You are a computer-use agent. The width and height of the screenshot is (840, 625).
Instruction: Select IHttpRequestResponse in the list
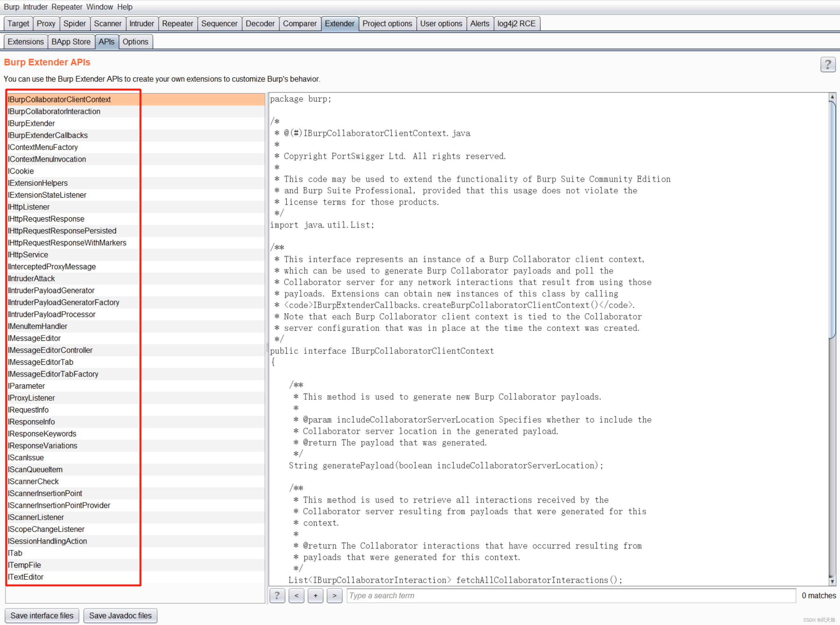[136, 219]
